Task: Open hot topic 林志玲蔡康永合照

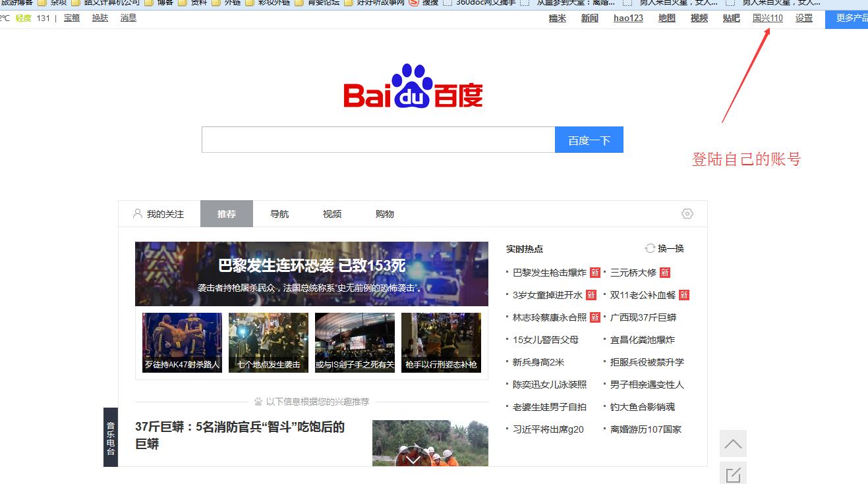Action: [x=550, y=317]
